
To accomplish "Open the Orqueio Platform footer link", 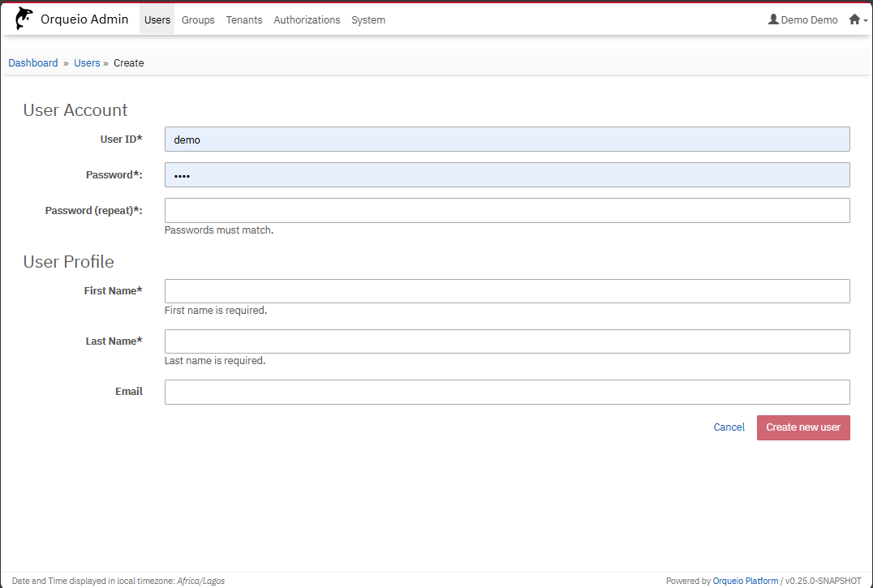I will tap(745, 581).
